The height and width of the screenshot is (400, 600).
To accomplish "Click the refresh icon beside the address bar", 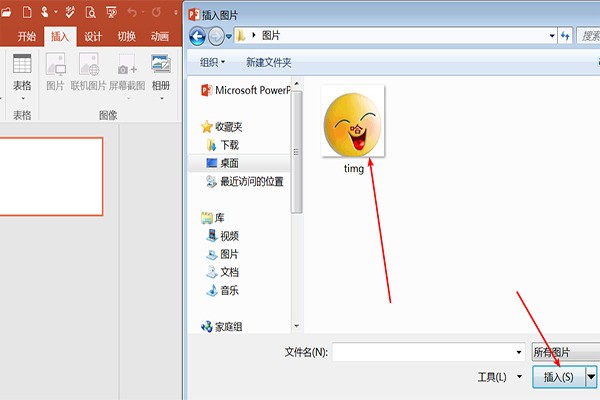I will pyautogui.click(x=565, y=36).
